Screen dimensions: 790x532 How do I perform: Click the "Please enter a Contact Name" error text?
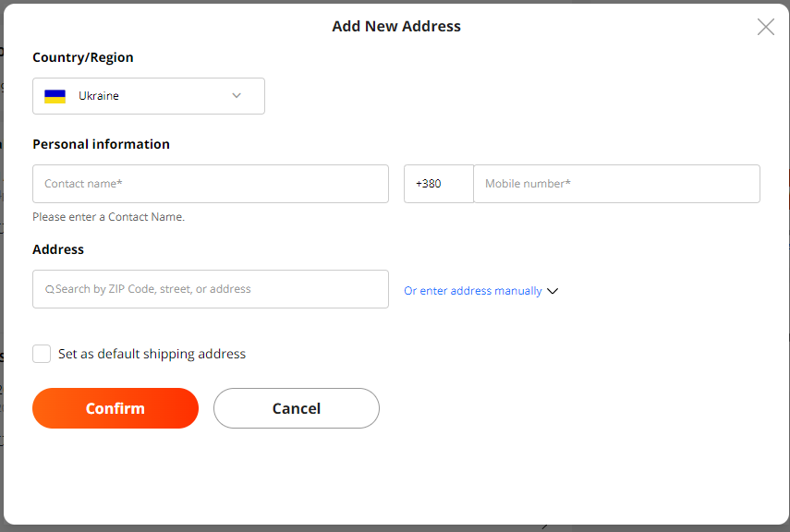108,217
